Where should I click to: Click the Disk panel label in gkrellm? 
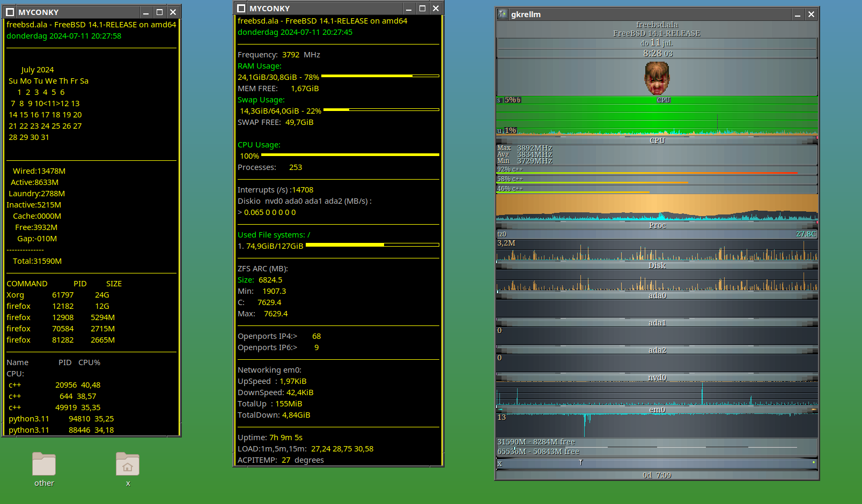pos(657,265)
